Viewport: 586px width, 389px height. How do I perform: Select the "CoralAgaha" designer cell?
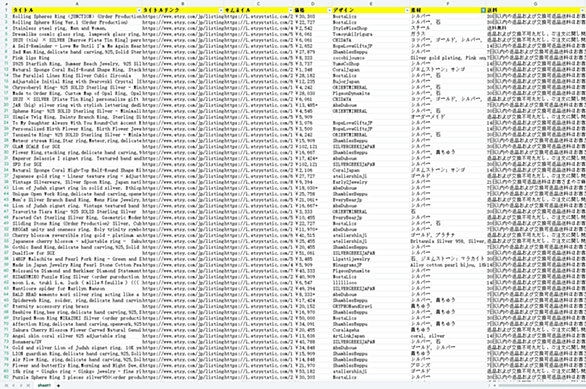(371, 330)
